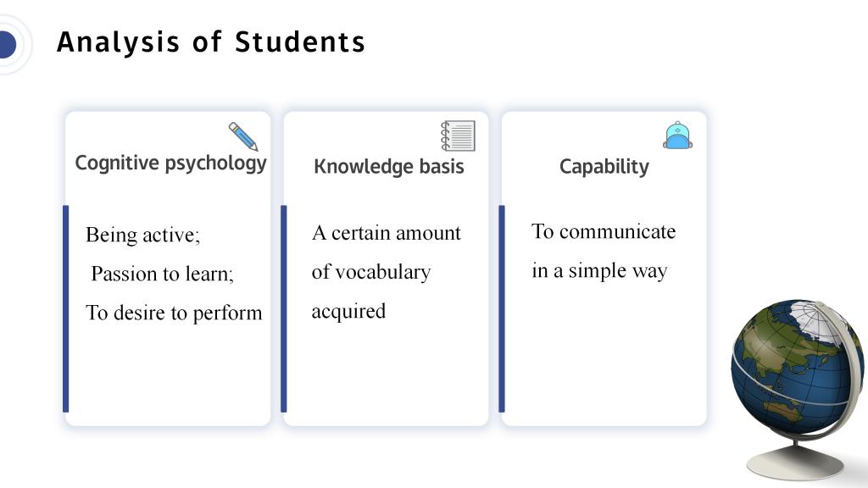The image size is (868, 488).
Task: Click the spiral notebook icon
Action: tap(458, 136)
